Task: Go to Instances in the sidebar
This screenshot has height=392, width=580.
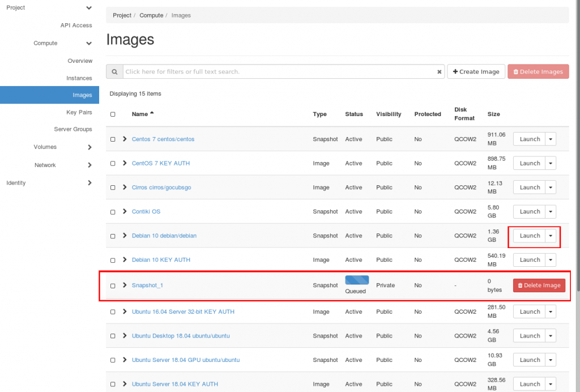Action: (x=79, y=78)
